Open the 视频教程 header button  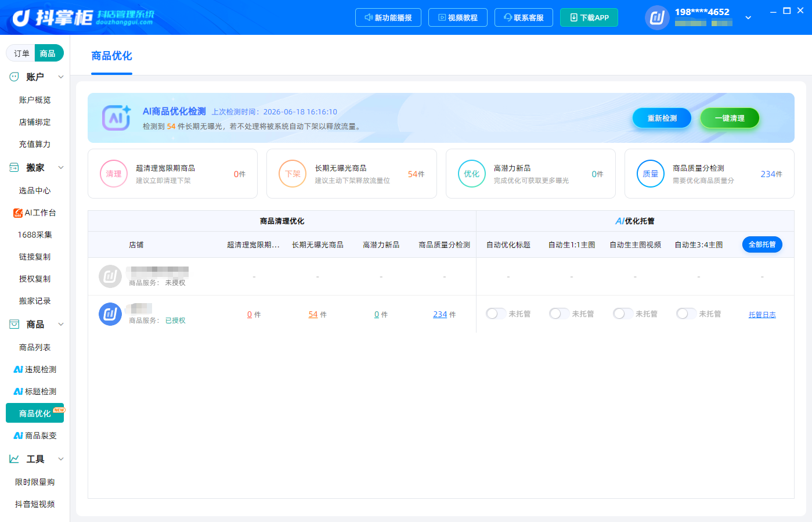pyautogui.click(x=458, y=17)
